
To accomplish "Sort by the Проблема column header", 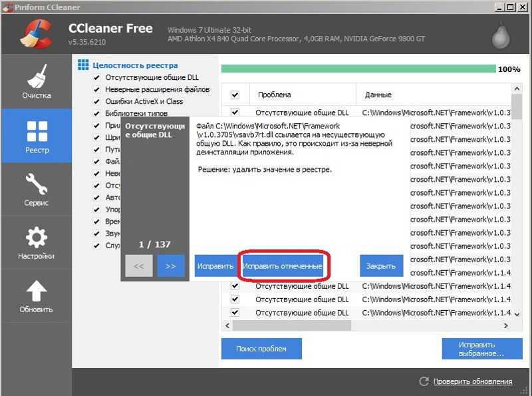I will pos(303,95).
